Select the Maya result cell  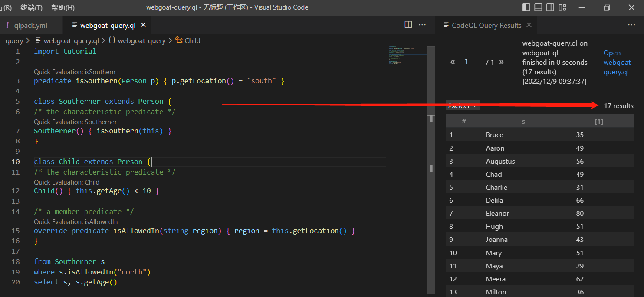tap(494, 266)
